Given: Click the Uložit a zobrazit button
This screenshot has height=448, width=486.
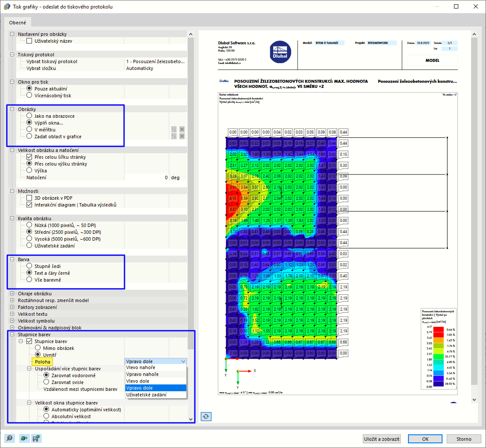Looking at the screenshot, I should (x=382, y=439).
